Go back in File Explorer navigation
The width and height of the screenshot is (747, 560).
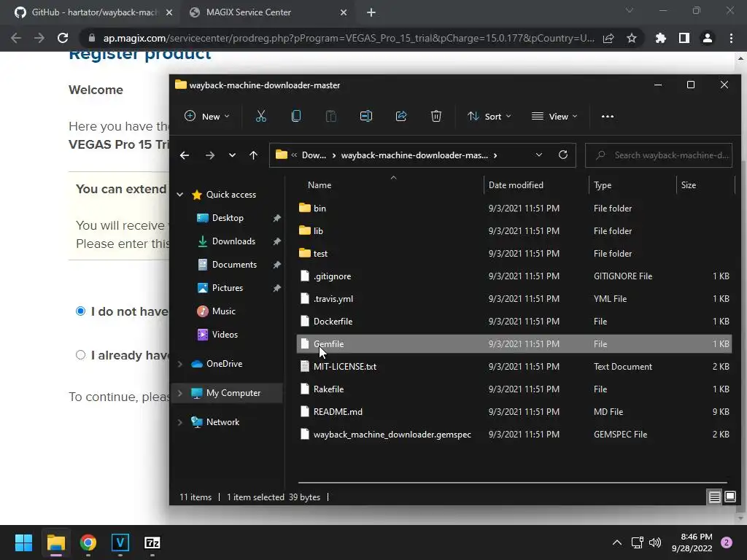coord(185,155)
